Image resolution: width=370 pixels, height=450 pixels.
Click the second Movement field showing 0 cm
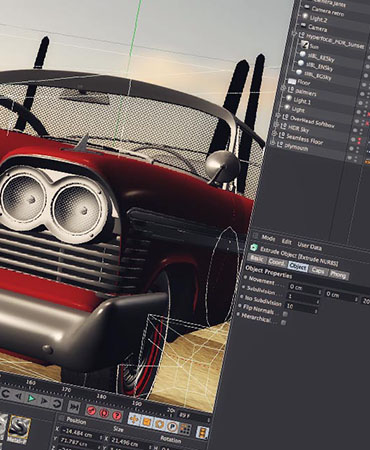point(341,296)
